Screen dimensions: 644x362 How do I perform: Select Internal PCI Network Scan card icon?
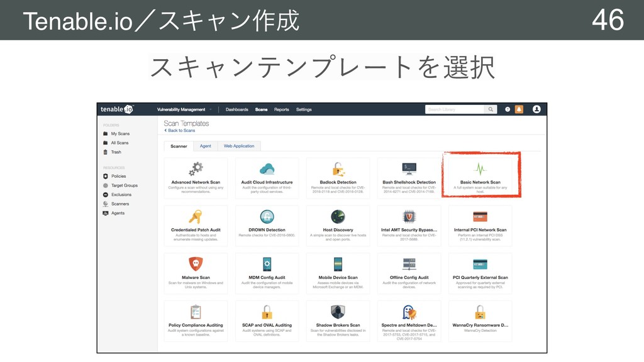[480, 217]
